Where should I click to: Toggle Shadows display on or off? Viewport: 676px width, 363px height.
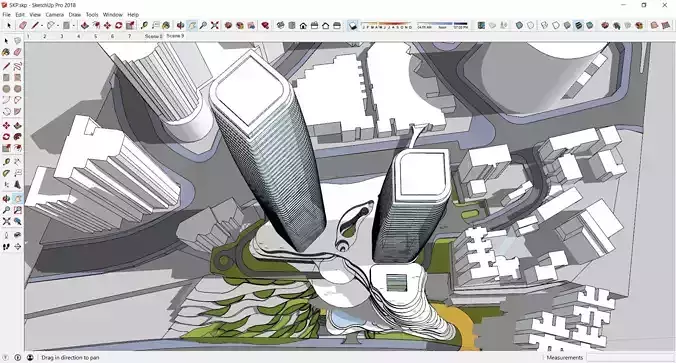(x=353, y=25)
